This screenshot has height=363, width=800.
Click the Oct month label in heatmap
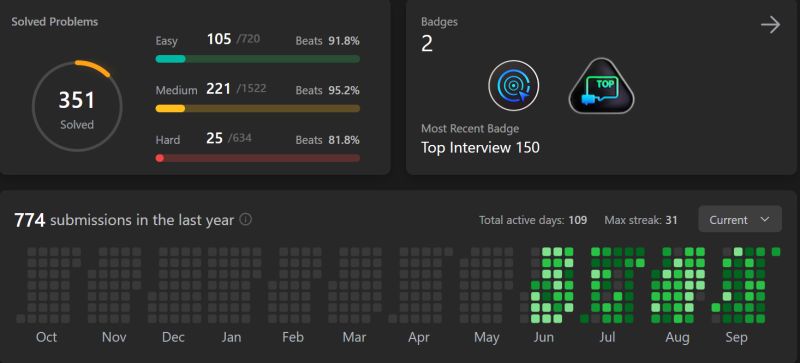(x=46, y=337)
